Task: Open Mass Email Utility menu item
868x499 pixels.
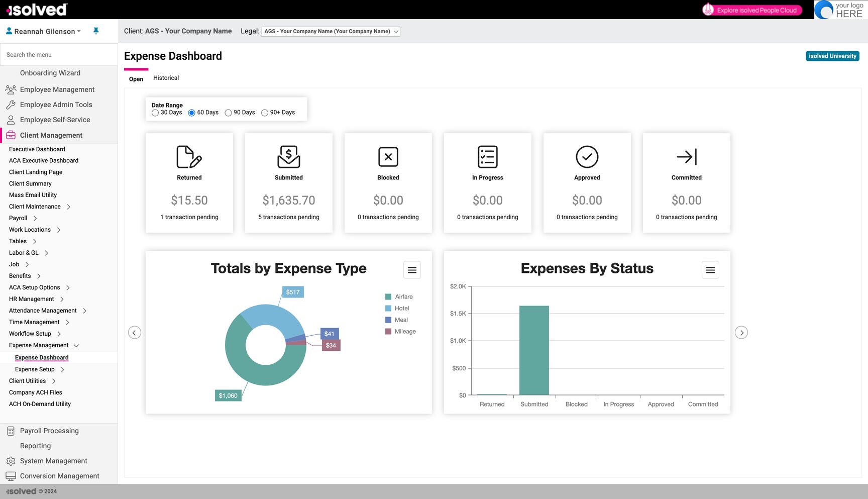Action: (x=33, y=195)
